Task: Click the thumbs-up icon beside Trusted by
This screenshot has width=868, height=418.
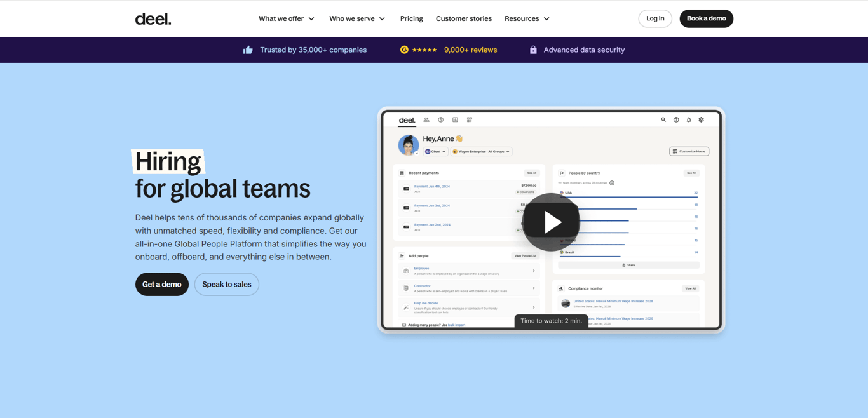Action: coord(248,50)
